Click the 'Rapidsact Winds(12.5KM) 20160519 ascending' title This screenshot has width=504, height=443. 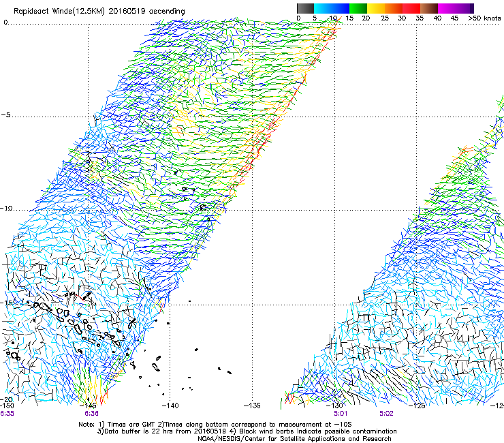coord(99,12)
